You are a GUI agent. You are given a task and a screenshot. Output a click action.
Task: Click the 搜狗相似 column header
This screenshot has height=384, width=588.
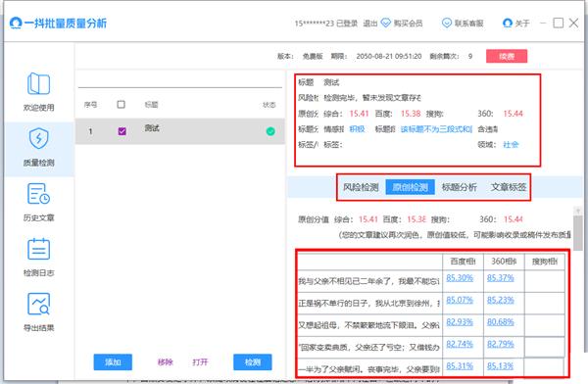(545, 262)
